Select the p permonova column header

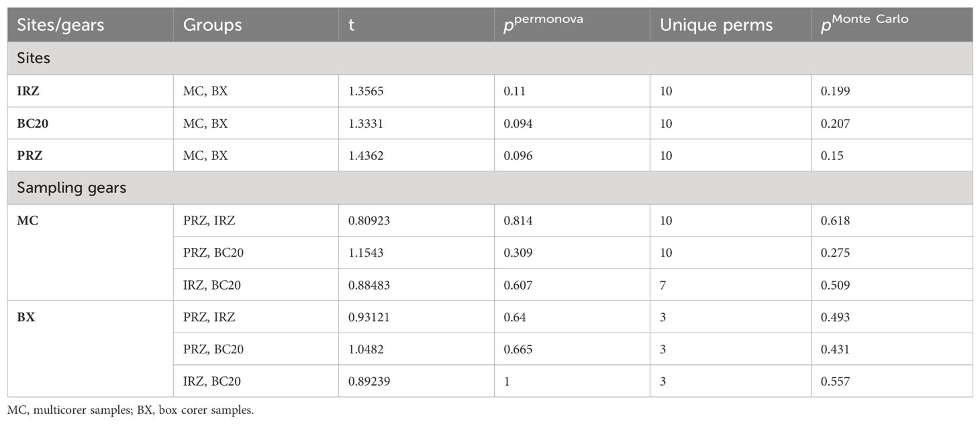[x=543, y=24]
